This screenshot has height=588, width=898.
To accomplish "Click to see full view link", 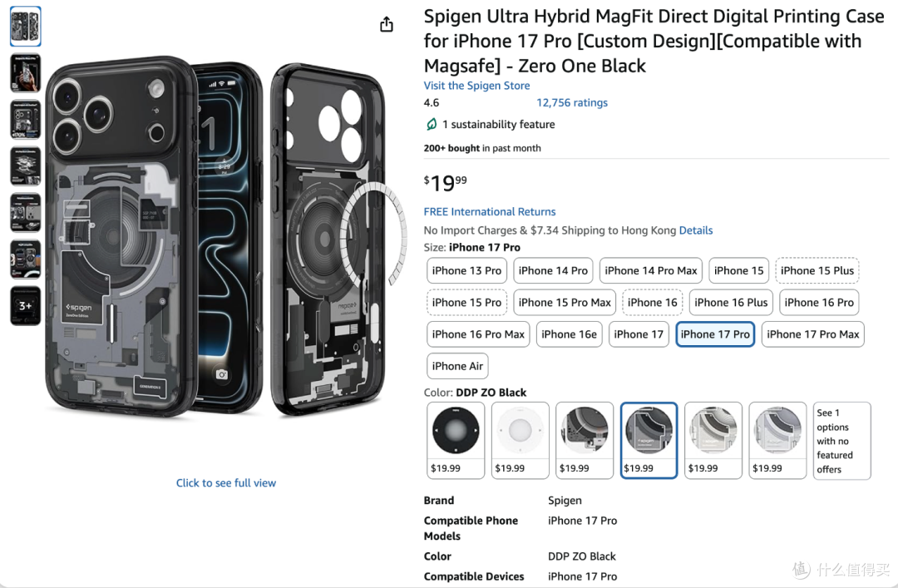I will [x=225, y=482].
